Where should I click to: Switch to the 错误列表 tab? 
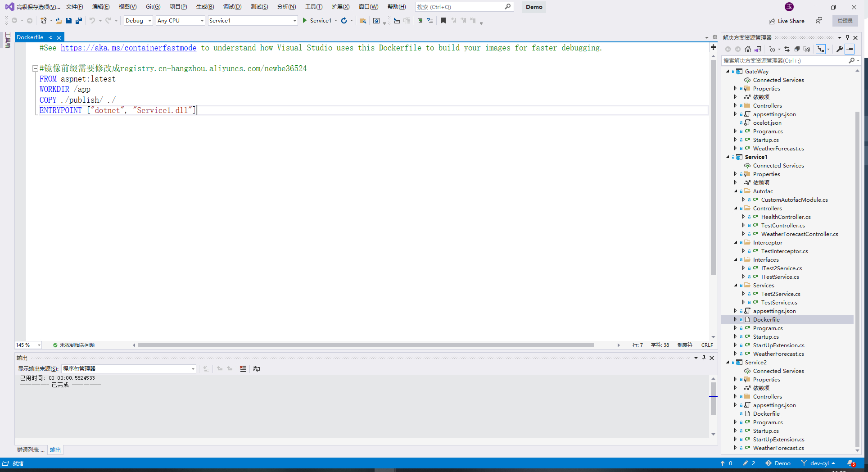pos(31,449)
